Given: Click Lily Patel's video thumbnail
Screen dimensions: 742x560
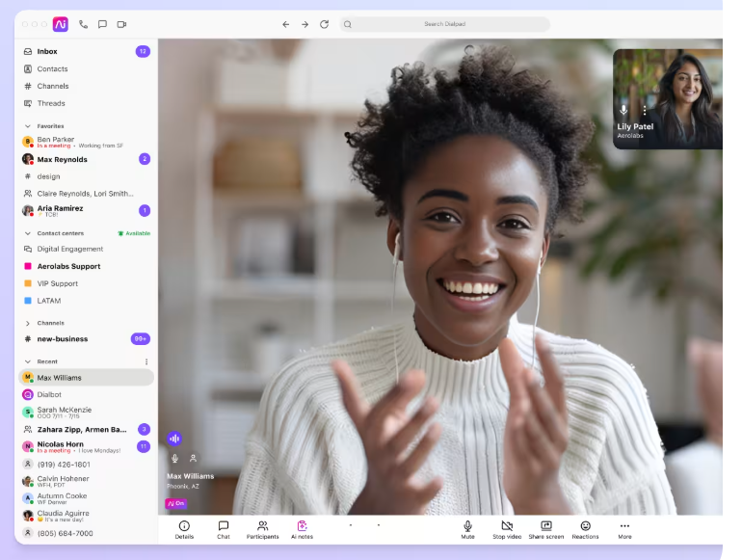Looking at the screenshot, I should 667,99.
